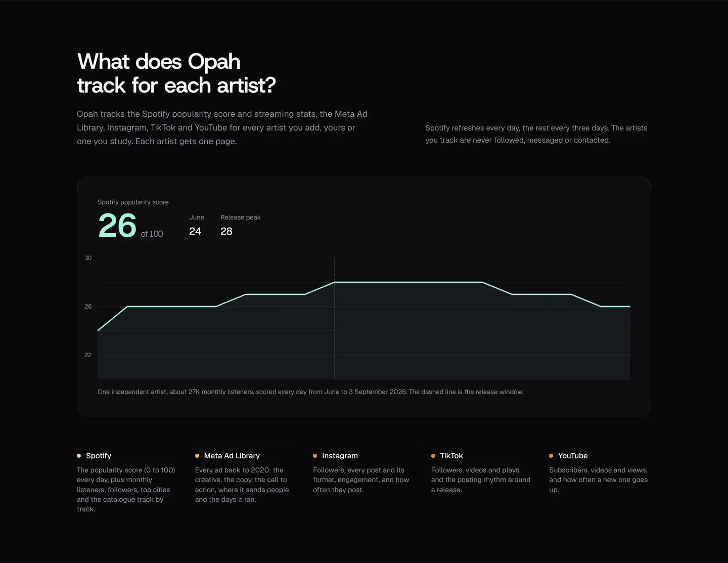Click the "Instagram" column heading
The height and width of the screenshot is (563, 728).
pos(340,456)
